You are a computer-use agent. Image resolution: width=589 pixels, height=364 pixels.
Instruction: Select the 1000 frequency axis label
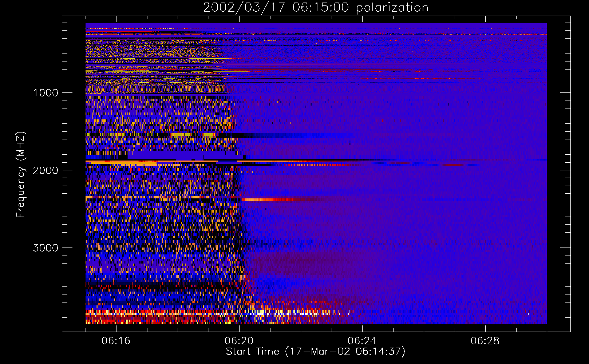(x=46, y=93)
